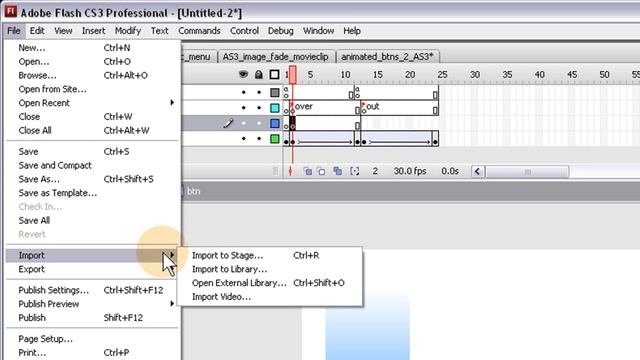Open the Text menu
The image size is (640, 360).
point(160,31)
